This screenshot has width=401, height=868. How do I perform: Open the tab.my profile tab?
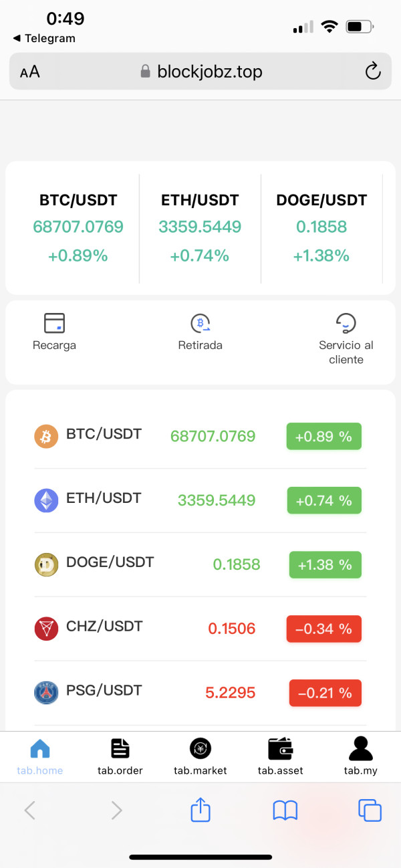click(x=361, y=756)
